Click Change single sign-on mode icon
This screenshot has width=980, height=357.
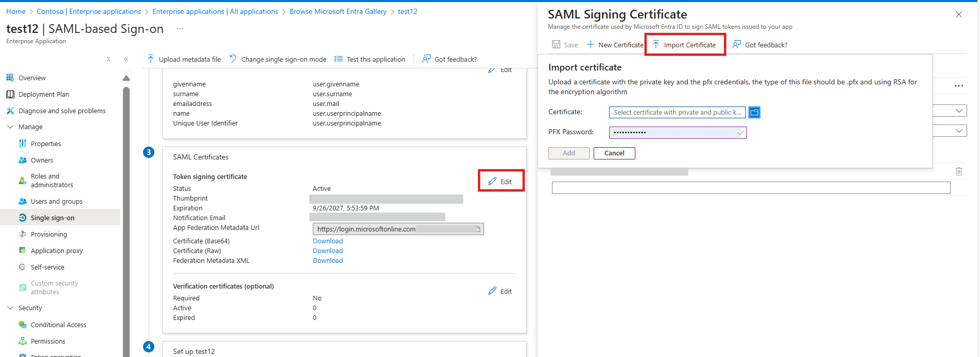point(233,59)
